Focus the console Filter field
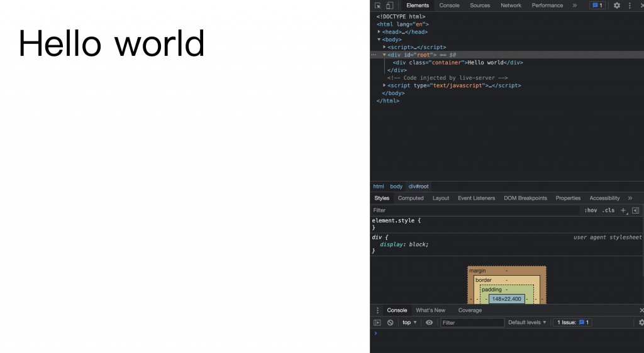Viewport: 644px width, 353px height. pyautogui.click(x=472, y=323)
